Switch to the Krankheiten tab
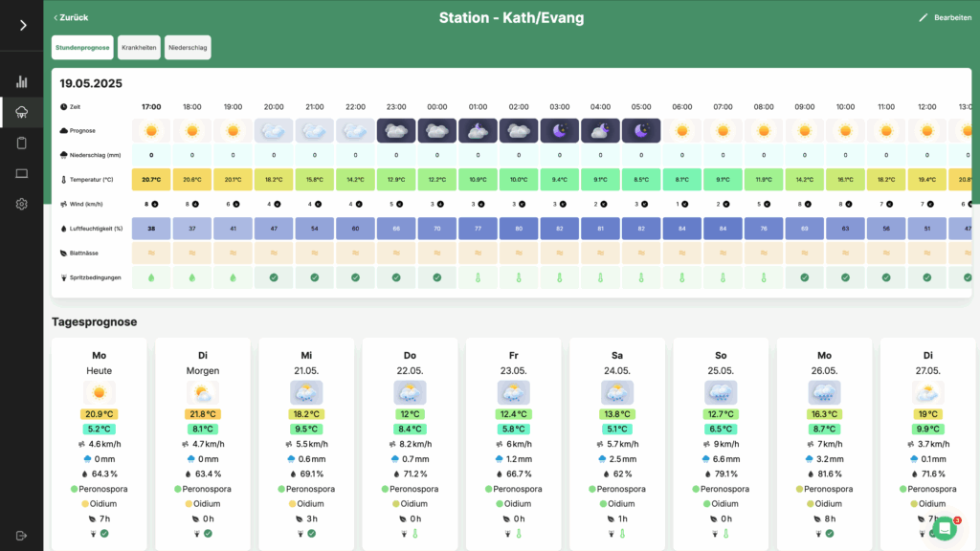Screen dimensions: 980x551 [x=139, y=48]
